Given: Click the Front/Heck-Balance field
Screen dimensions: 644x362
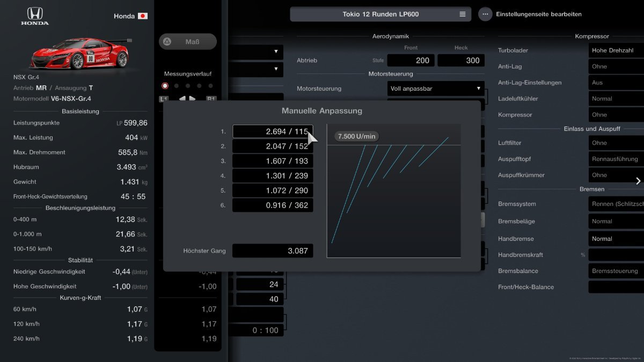Looking at the screenshot, I should [616, 287].
